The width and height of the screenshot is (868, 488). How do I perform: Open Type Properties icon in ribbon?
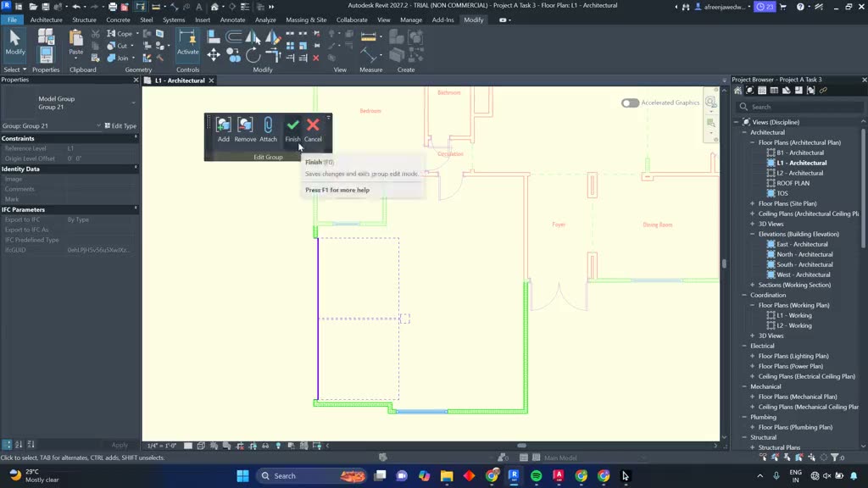[46, 37]
